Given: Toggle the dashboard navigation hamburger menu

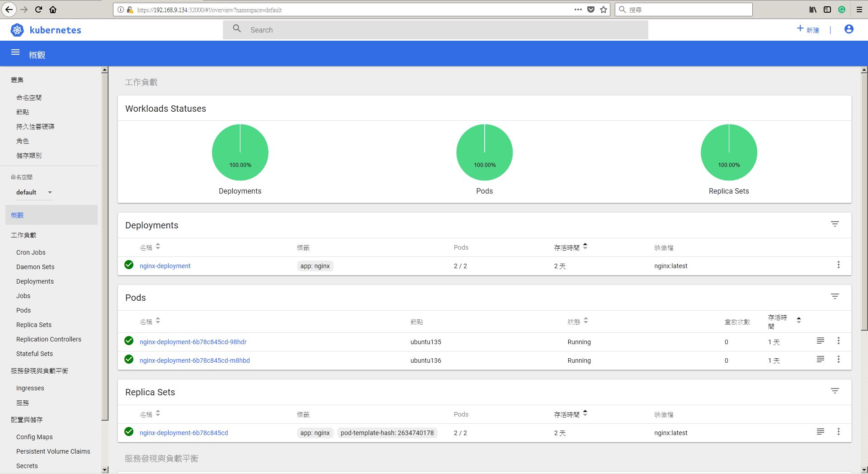Looking at the screenshot, I should click(x=15, y=52).
